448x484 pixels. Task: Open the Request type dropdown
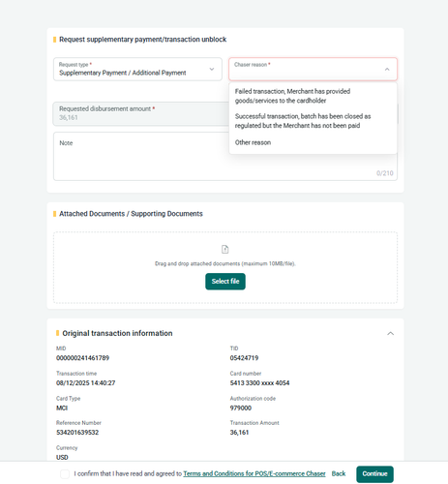[137, 69]
